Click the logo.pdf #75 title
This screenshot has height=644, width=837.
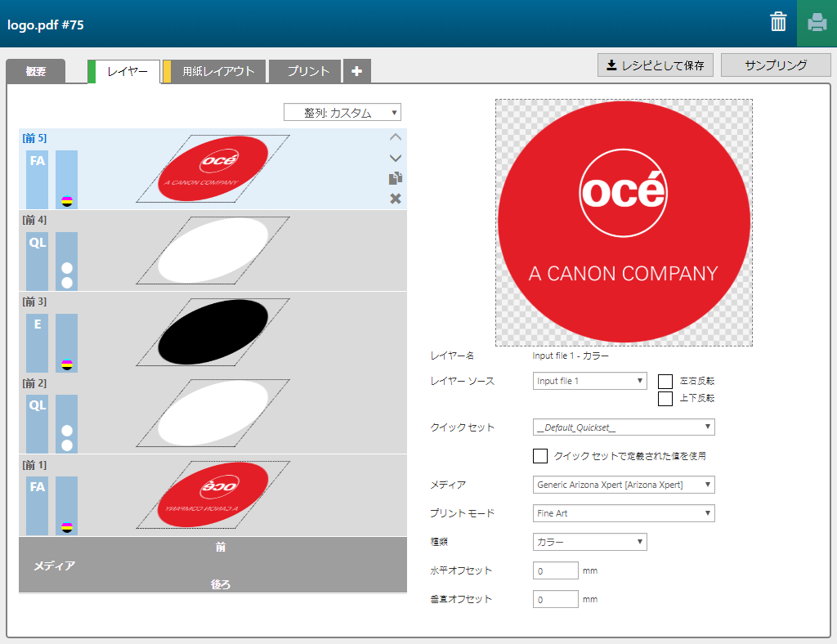[46, 25]
